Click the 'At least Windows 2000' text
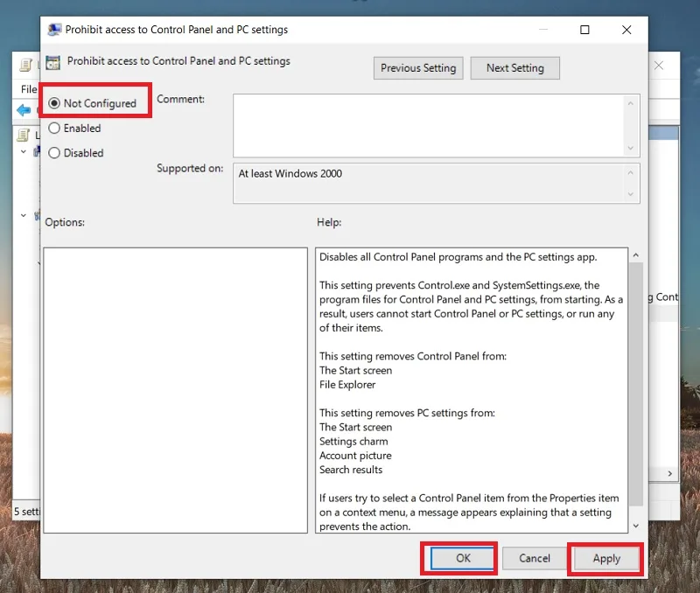This screenshot has width=700, height=593. [290, 173]
